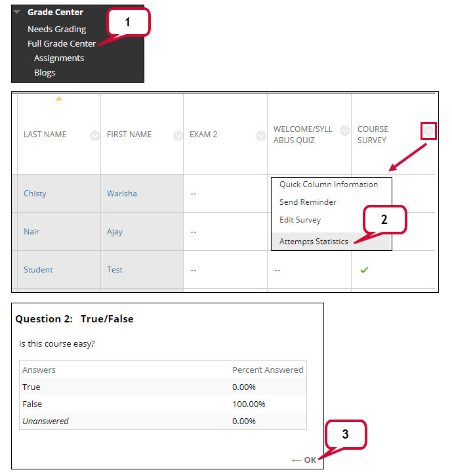Image resolution: width=452 pixels, height=476 pixels.
Task: Open the Full Grade Center
Action: [61, 43]
